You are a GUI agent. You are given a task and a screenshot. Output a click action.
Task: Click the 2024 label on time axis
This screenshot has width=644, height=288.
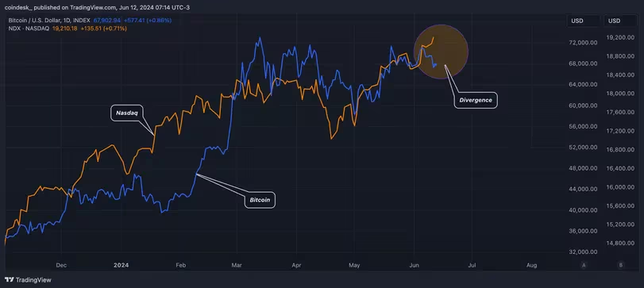coord(122,266)
